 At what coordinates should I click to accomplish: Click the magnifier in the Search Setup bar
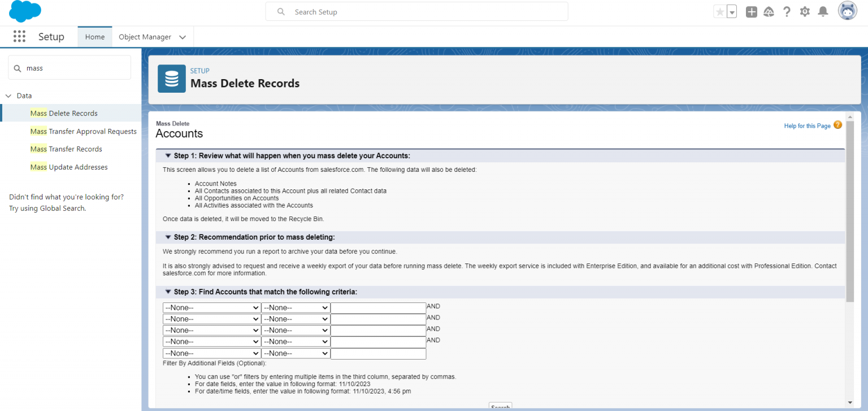click(x=281, y=11)
